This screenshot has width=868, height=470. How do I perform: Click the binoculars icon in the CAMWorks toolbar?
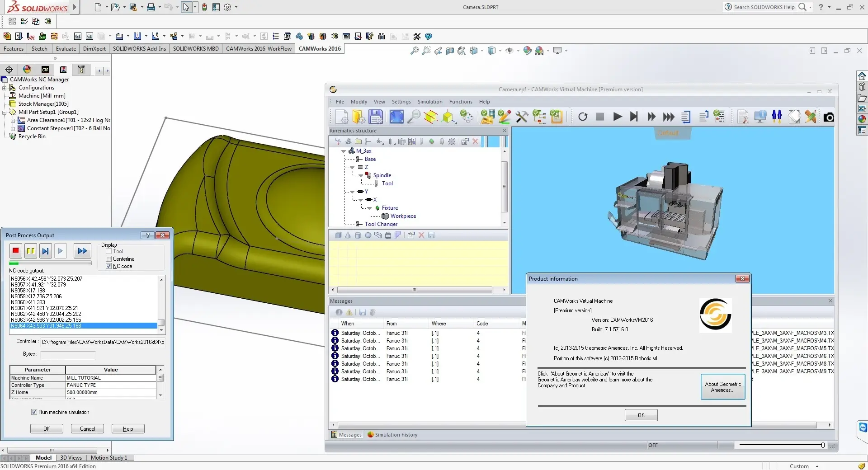(382, 36)
